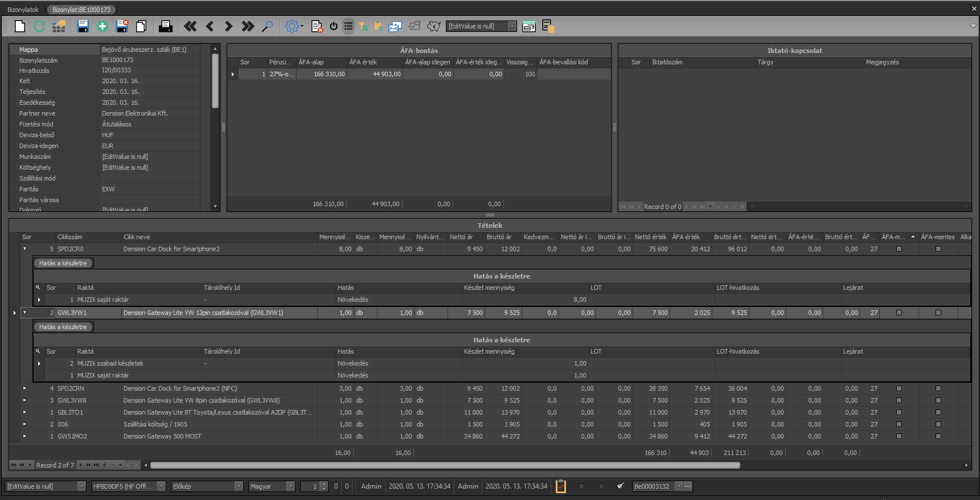Toggle the checked checkbox in status bar
The image size is (980, 500).
pyautogui.click(x=621, y=486)
